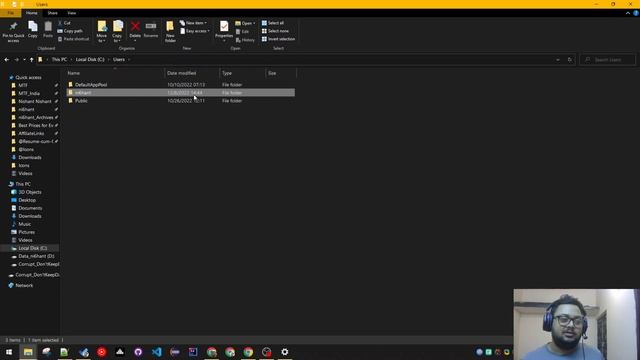This screenshot has width=640, height=360.
Task: Switch to the Home ribbon tab
Action: click(x=31, y=13)
